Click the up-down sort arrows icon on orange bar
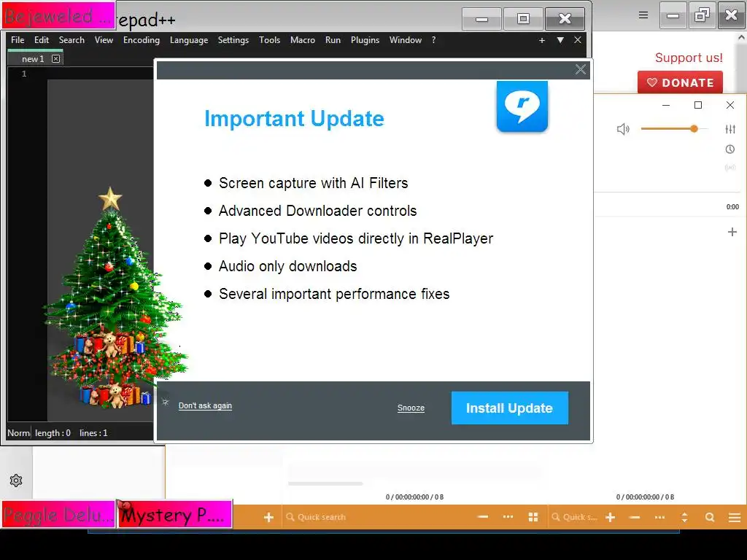The image size is (747, 560). 684,517
